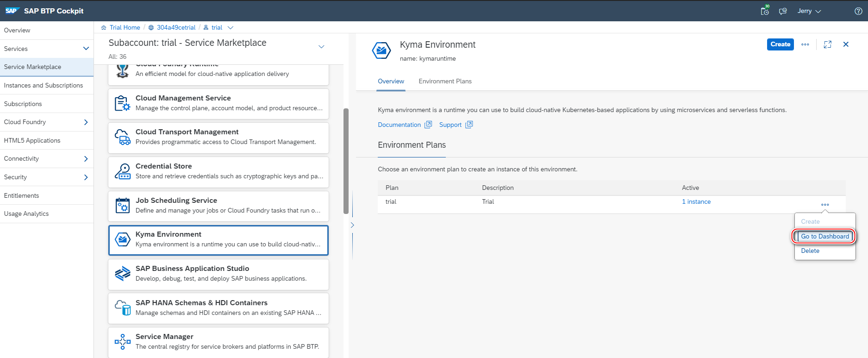This screenshot has width=868, height=358.
Task: Open Overview in the side navigation
Action: pyautogui.click(x=47, y=30)
